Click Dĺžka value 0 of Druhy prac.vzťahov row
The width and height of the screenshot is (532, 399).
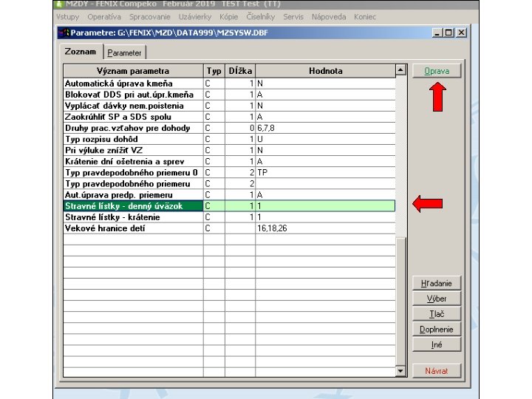click(x=252, y=129)
